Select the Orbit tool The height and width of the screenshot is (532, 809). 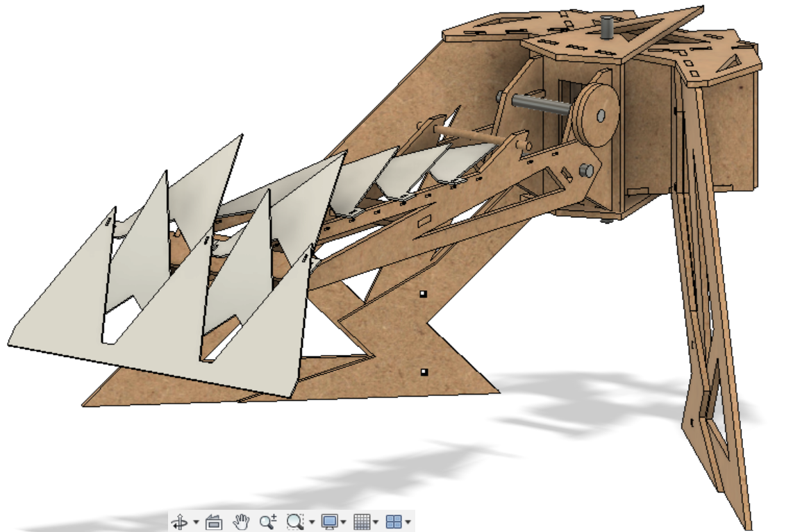[x=180, y=521]
